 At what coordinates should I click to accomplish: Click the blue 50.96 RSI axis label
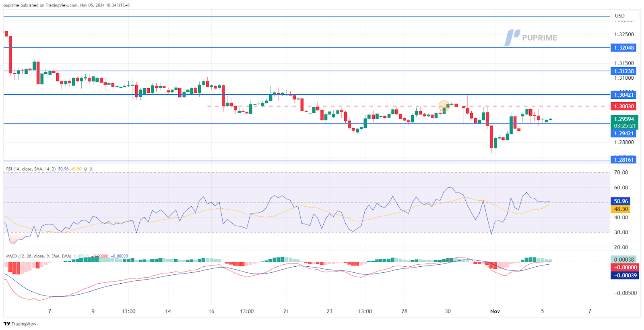pos(621,201)
